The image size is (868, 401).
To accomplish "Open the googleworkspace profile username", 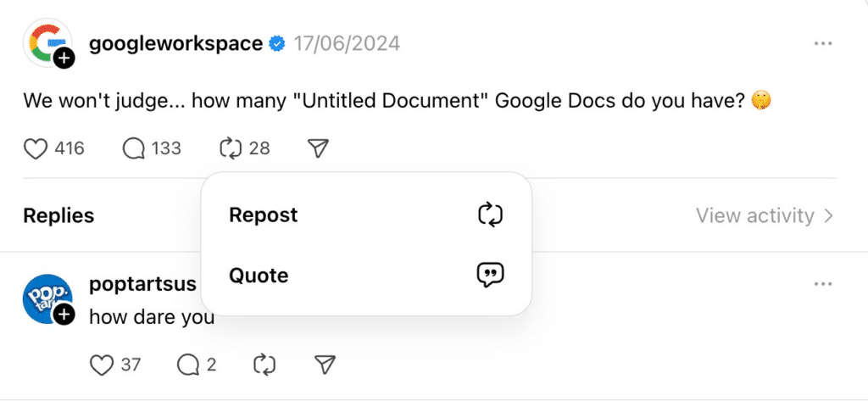I will coord(176,43).
